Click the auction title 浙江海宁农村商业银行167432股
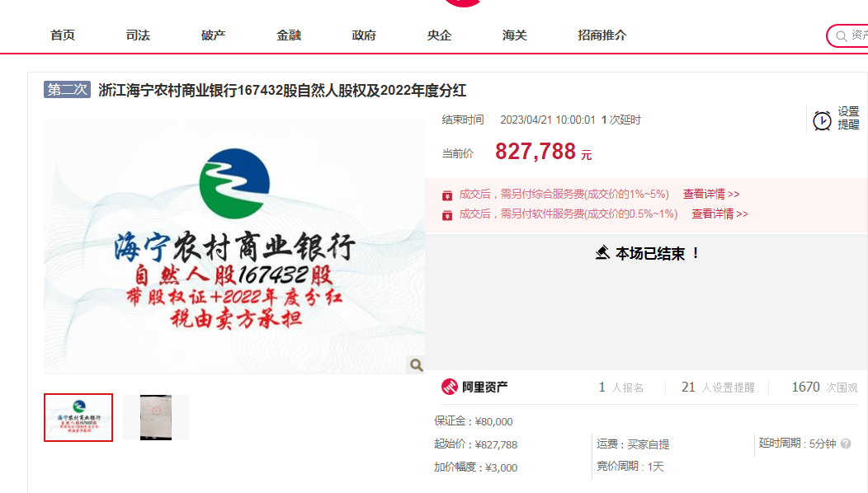The width and height of the screenshot is (868, 493). (x=282, y=90)
